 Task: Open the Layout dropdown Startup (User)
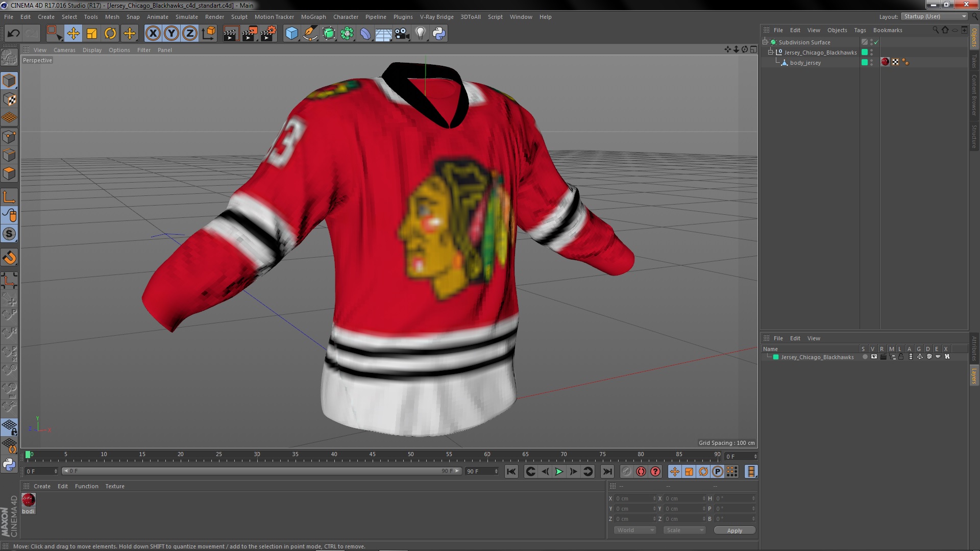tap(934, 17)
